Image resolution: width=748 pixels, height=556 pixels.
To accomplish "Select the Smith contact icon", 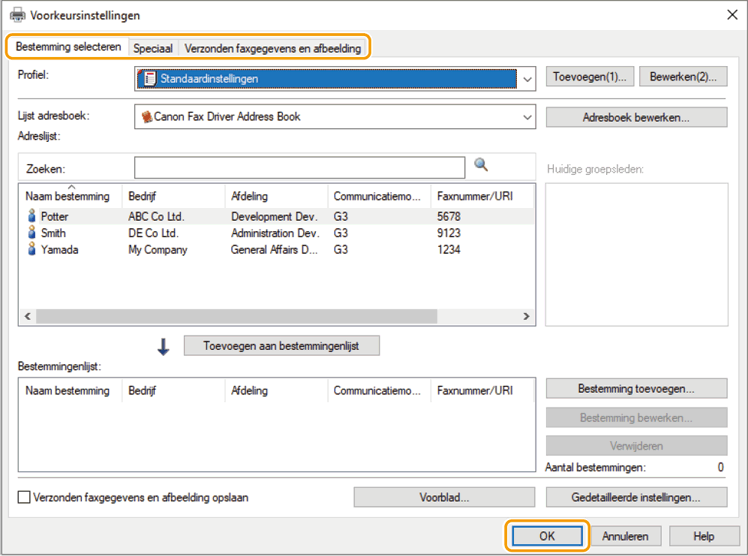I will pos(31,233).
